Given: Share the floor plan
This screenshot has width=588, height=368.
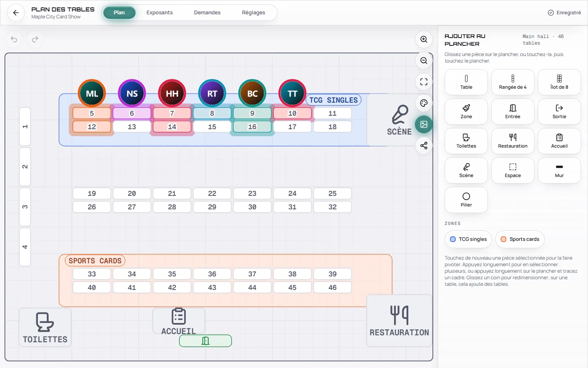Looking at the screenshot, I should pos(424,146).
